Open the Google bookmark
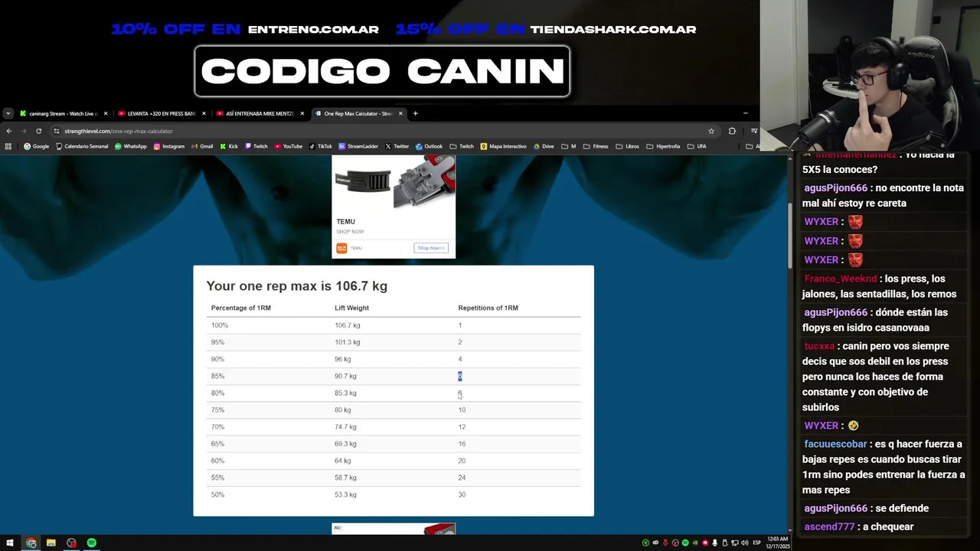This screenshot has height=551, width=980. click(36, 146)
